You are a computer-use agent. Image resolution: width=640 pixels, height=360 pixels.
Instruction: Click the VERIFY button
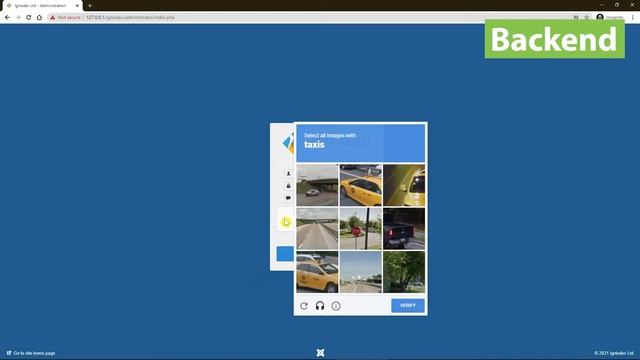click(x=408, y=306)
